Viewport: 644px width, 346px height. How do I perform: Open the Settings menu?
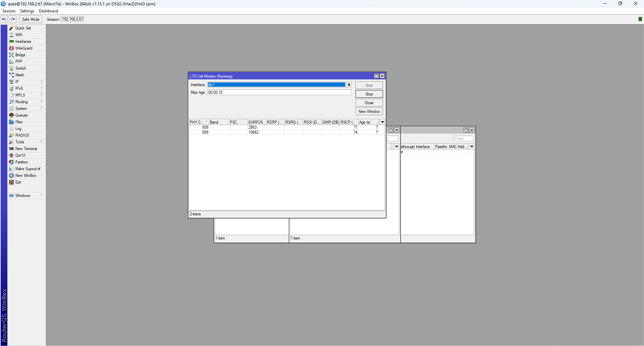27,11
